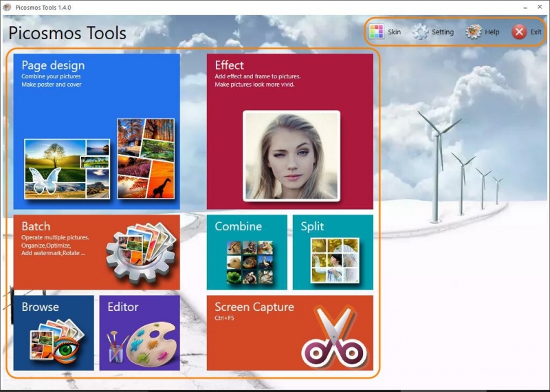Click the Picosmos Tools title bar app icon
This screenshot has height=392, width=550.
[x=6, y=8]
